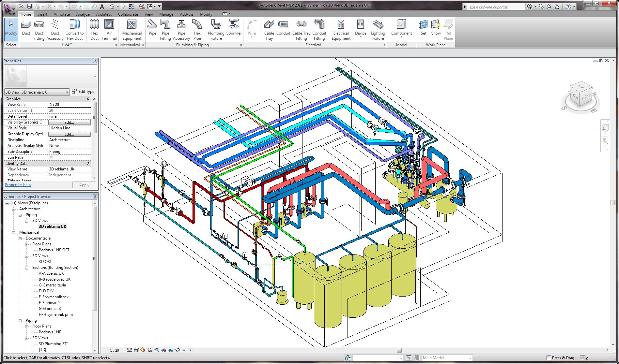
Task: Collapse the Sections (Building Section) tree node
Action: click(x=27, y=268)
